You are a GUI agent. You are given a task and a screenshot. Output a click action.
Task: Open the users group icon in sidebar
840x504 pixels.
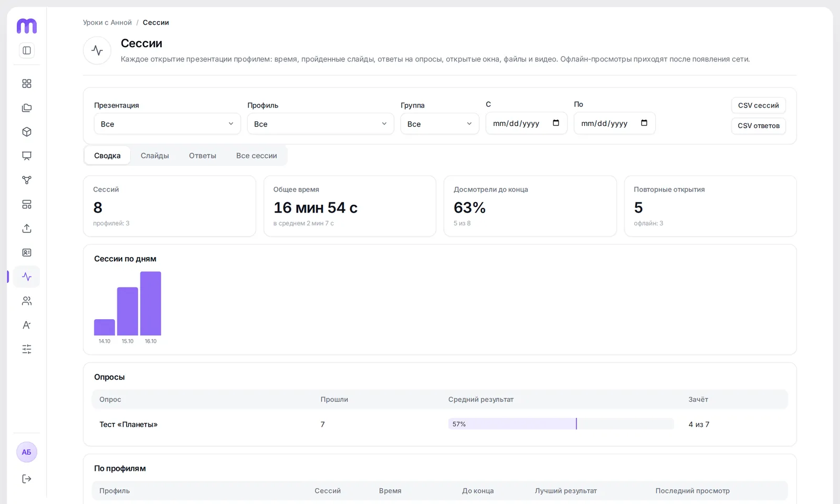pos(27,301)
